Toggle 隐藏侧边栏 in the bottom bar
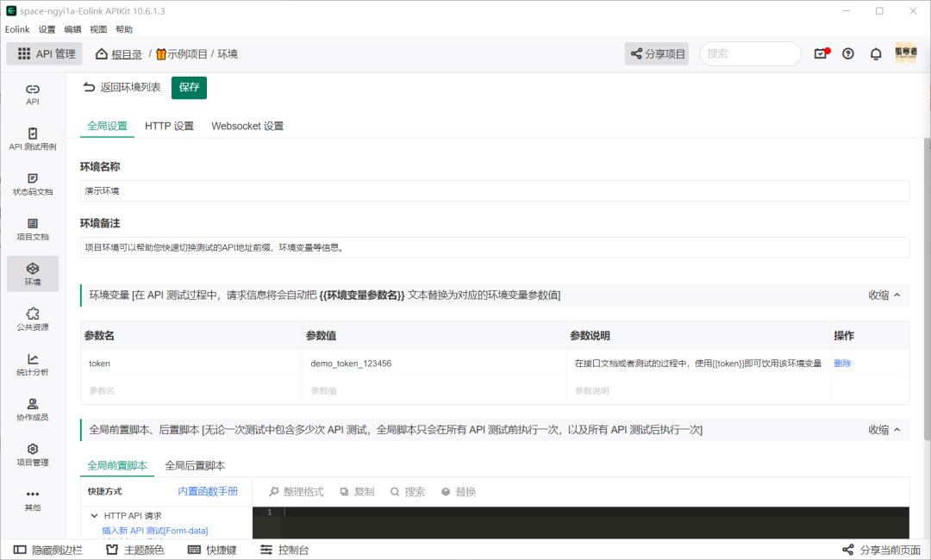931x560 pixels. pos(48,550)
